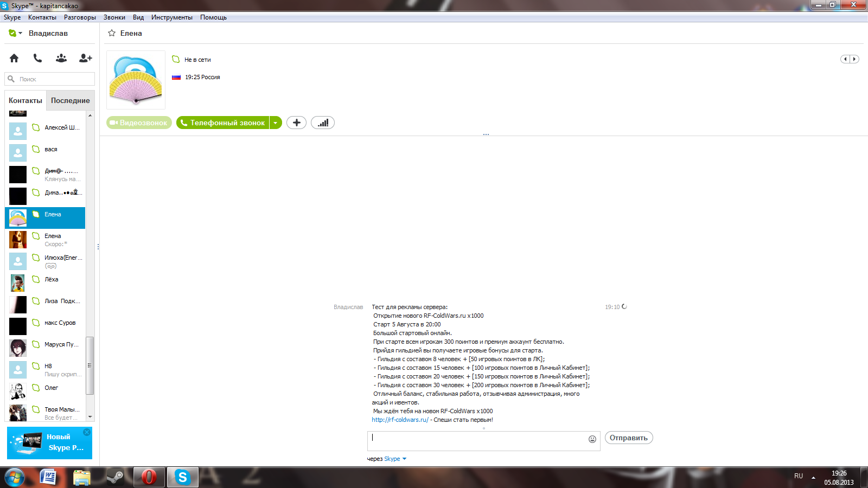Select contact Илюха(Ener...
The width and height of the screenshot is (868, 488).
(x=45, y=261)
